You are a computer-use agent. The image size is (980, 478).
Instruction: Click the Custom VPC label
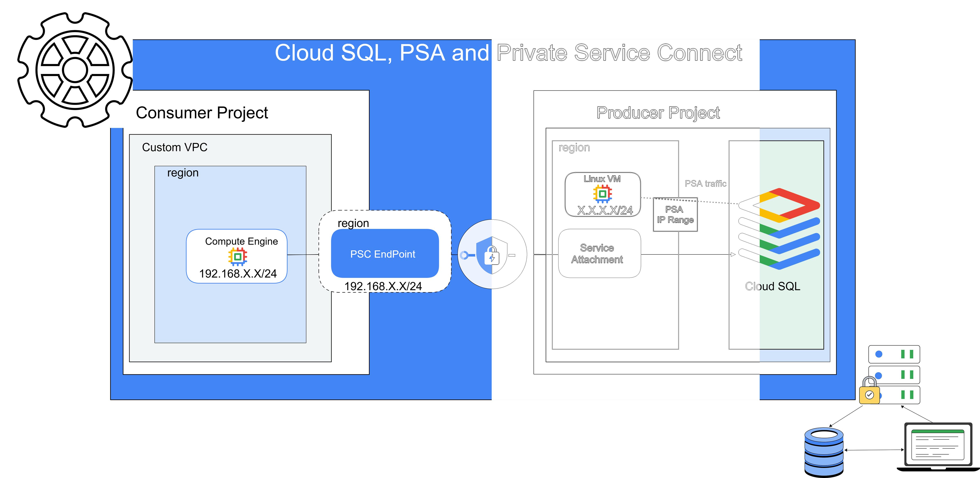pyautogui.click(x=175, y=147)
